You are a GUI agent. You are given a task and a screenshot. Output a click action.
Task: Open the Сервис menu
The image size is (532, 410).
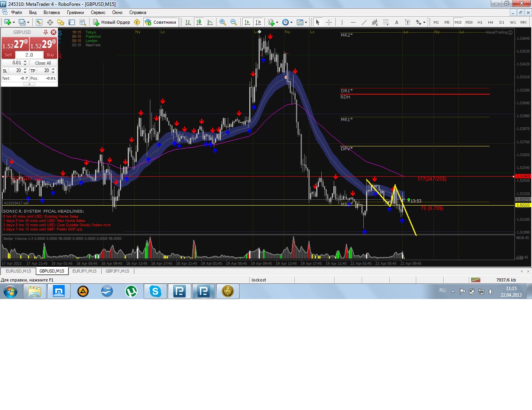point(98,12)
